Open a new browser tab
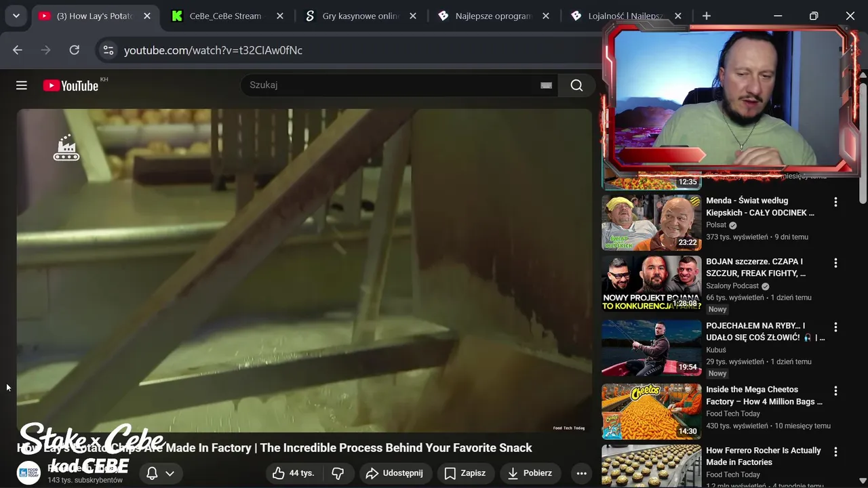The image size is (868, 488). pyautogui.click(x=707, y=16)
